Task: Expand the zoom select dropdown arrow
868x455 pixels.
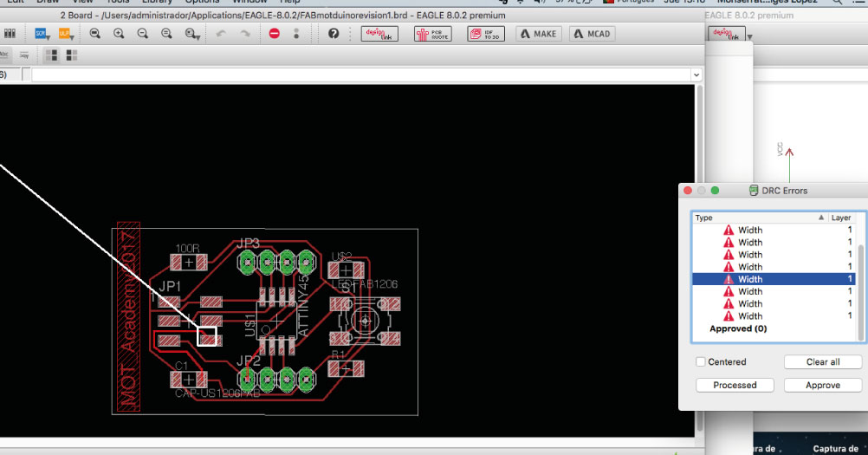Action: pyautogui.click(x=198, y=37)
